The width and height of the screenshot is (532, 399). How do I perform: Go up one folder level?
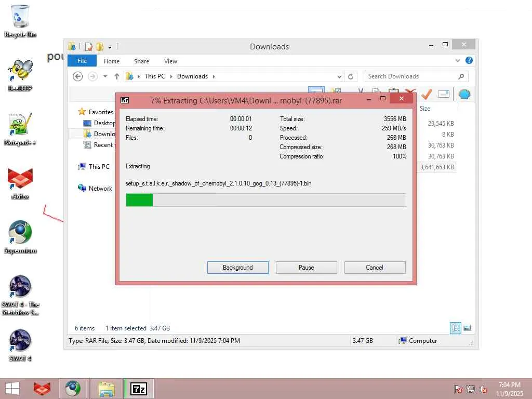[117, 76]
